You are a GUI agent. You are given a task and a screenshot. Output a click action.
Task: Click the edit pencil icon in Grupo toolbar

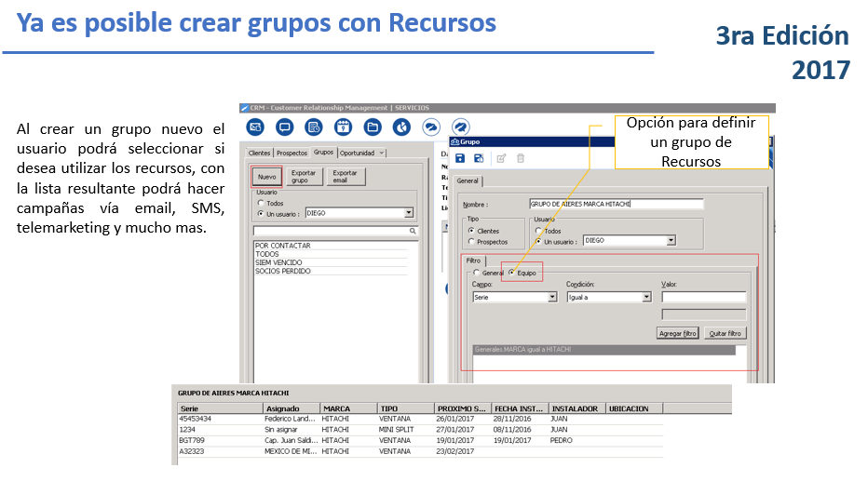(x=502, y=159)
